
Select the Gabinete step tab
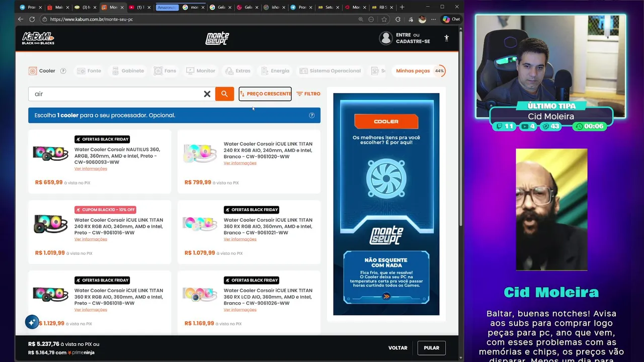(128, 71)
